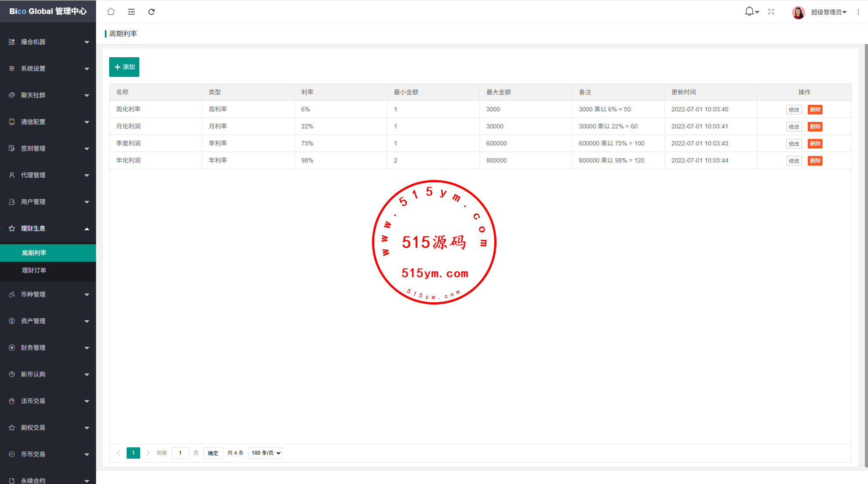This screenshot has width=868, height=484.
Task: Collapse the 理财生息 menu section
Action: coord(86,229)
